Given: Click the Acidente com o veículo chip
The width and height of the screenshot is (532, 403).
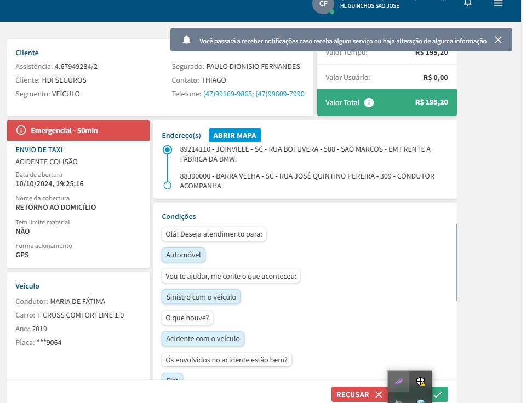Looking at the screenshot, I should click(203, 338).
